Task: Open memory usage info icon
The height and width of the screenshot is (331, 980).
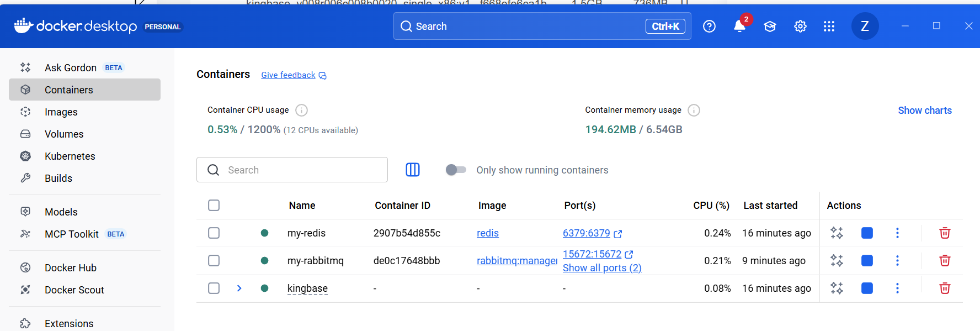Action: coord(694,110)
